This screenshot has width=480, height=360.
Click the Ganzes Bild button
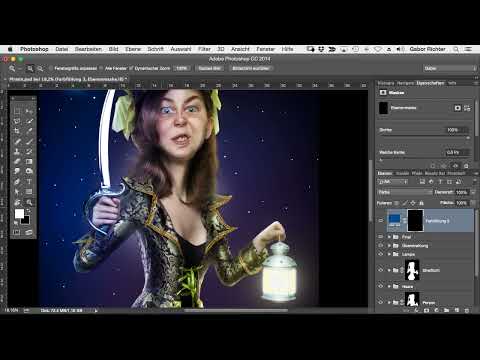(209, 68)
